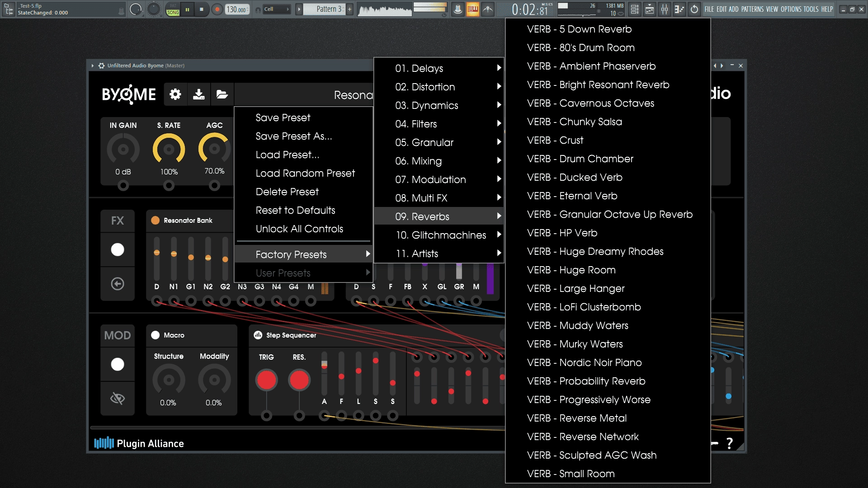Open the 11. Artists category
This screenshot has width=868, height=488.
pos(439,253)
